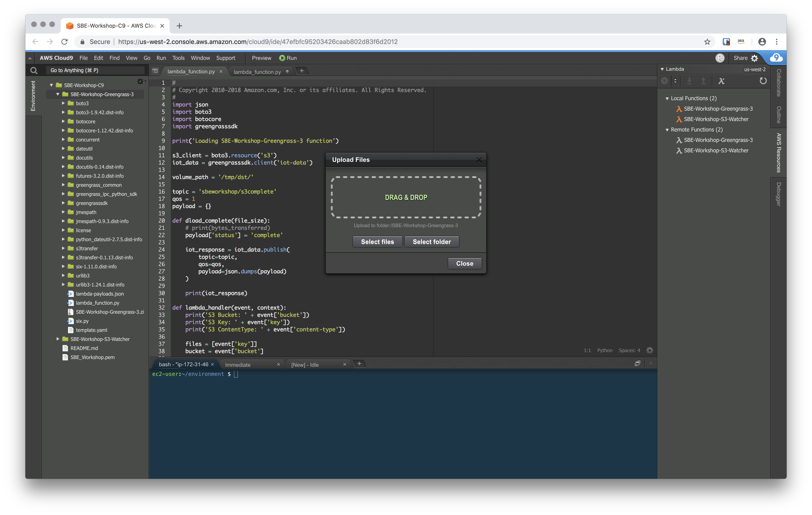The height and width of the screenshot is (515, 812).
Task: Reload the browser page
Action: tap(64, 42)
